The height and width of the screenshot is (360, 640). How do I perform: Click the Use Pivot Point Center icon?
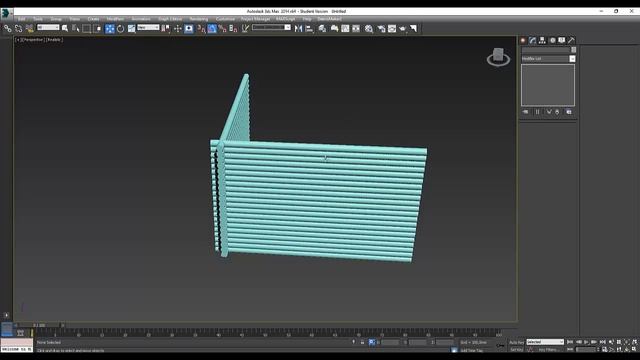point(166,29)
